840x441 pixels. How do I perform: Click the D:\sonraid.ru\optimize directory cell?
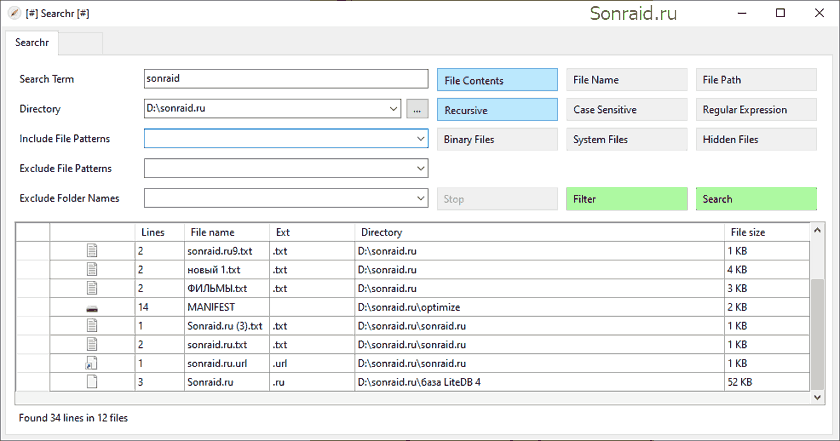tap(539, 307)
